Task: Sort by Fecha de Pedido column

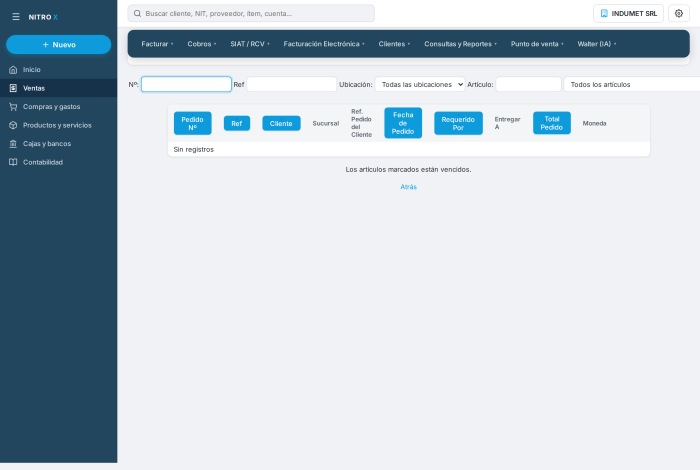Action: point(403,123)
